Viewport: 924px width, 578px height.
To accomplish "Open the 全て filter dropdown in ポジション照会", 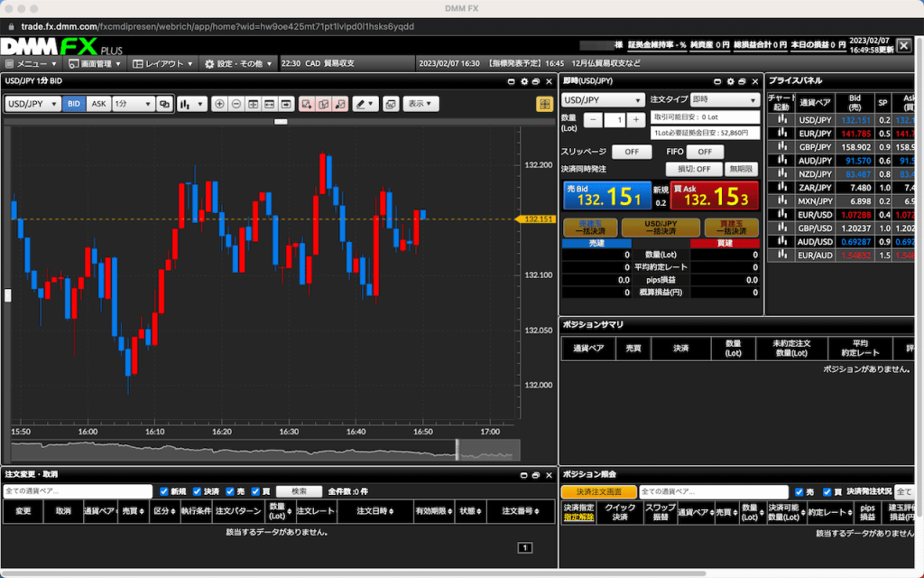I will 904,492.
